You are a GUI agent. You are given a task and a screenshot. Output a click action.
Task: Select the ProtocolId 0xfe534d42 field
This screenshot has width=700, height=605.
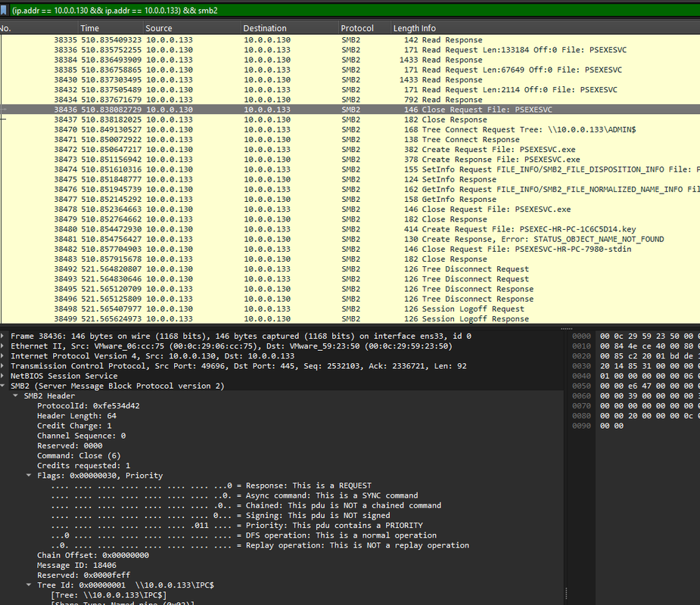pos(89,405)
